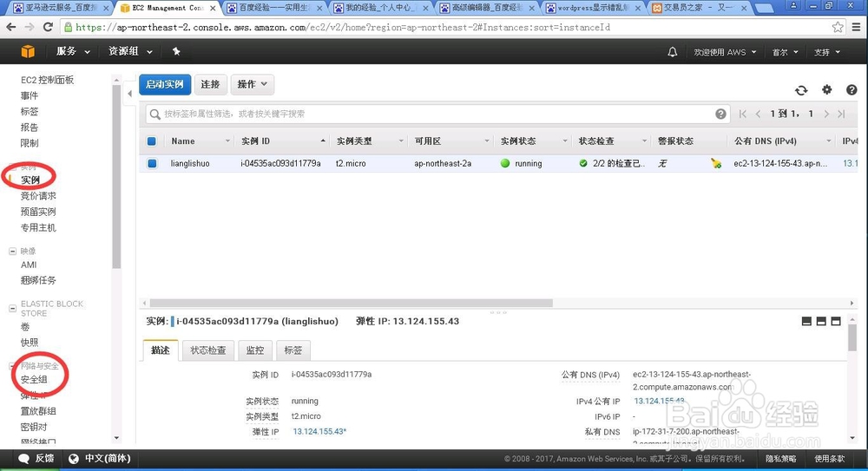Go to the last page of results
Viewport: 868px width, 471px height.
pos(841,114)
